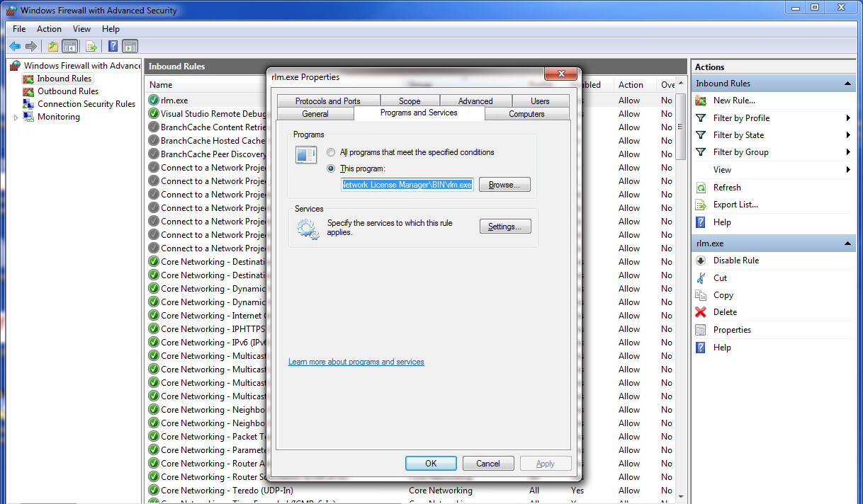Click the Outbound Rules firewall icon in tree
This screenshot has height=504, width=863.
pyautogui.click(x=28, y=91)
